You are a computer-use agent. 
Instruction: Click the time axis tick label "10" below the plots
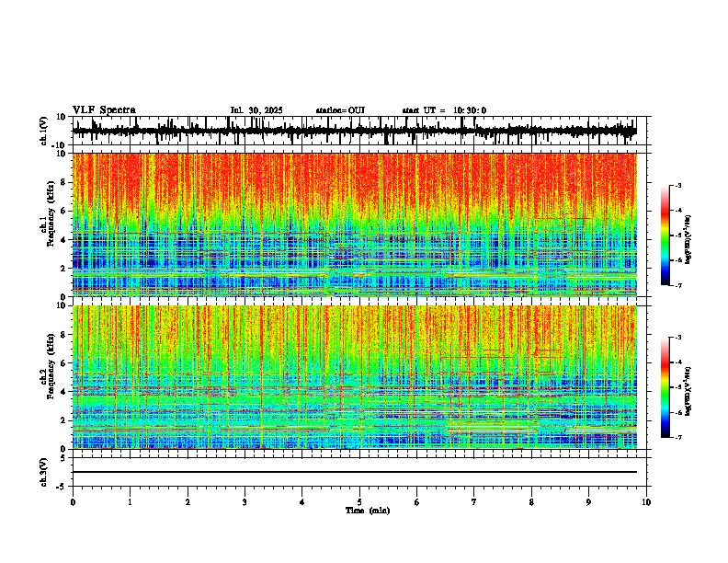click(x=646, y=502)
